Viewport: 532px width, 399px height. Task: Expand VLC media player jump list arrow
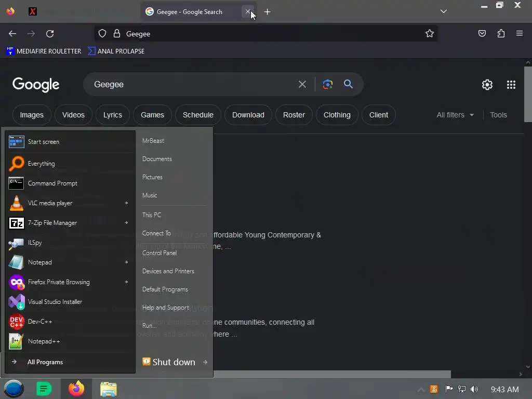(126, 203)
